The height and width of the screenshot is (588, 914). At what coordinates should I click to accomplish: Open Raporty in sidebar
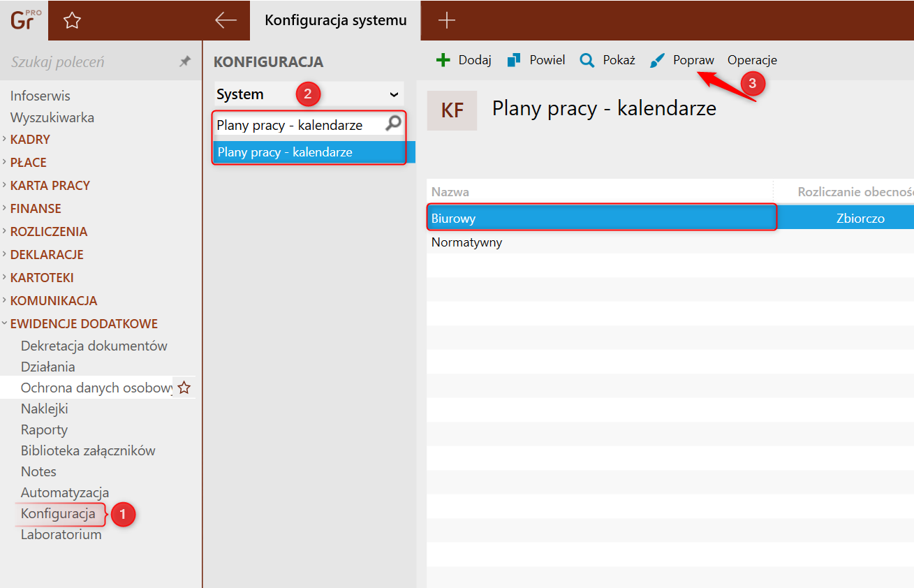tap(44, 429)
